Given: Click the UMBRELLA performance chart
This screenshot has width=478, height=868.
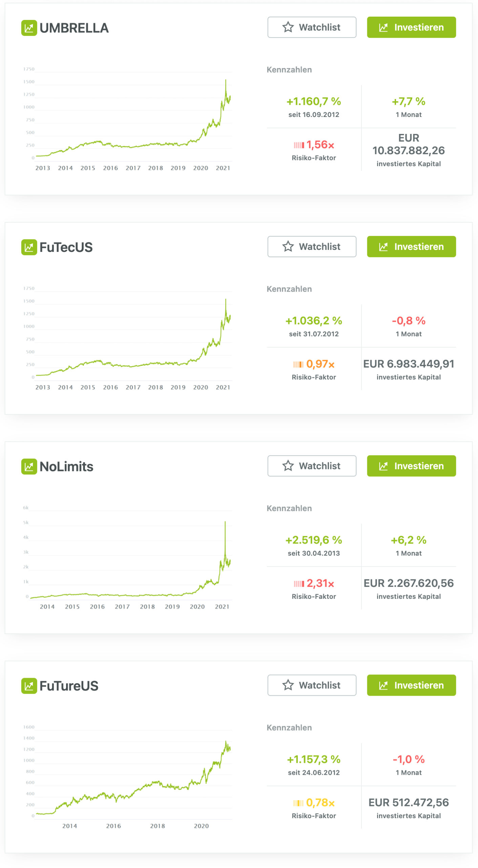Looking at the screenshot, I should [x=132, y=119].
